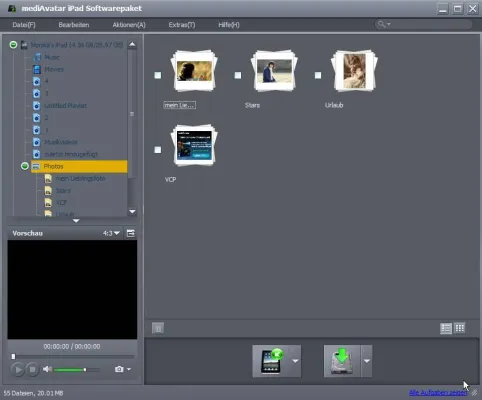Screen dimensions: 482x400
Task: Select Stars album in the tree
Action: (x=63, y=191)
